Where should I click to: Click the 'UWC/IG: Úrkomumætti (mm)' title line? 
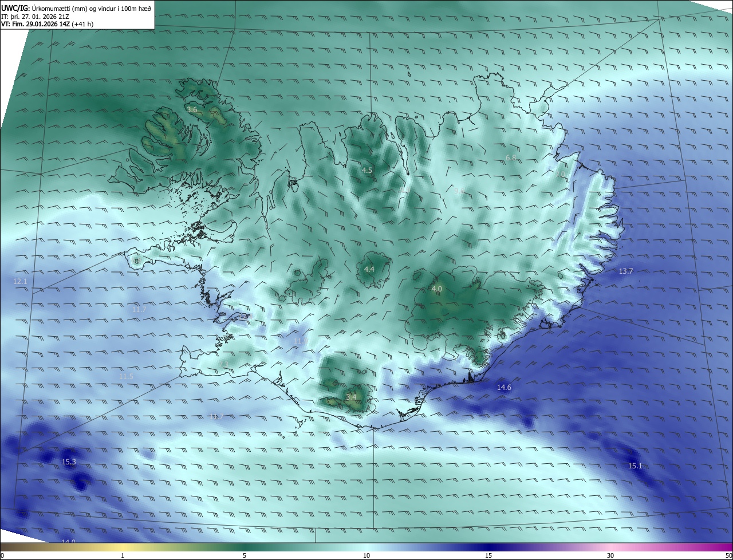(77, 9)
